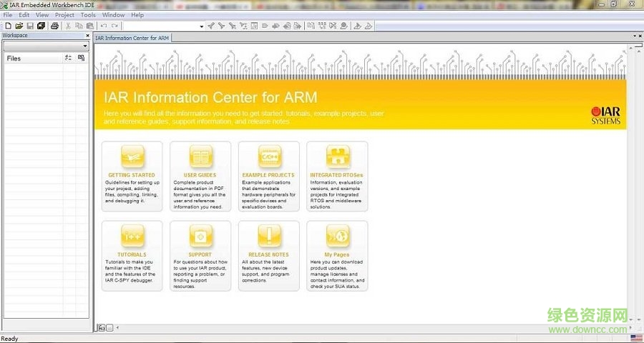Open the Edit menu
644x343 pixels.
click(24, 15)
